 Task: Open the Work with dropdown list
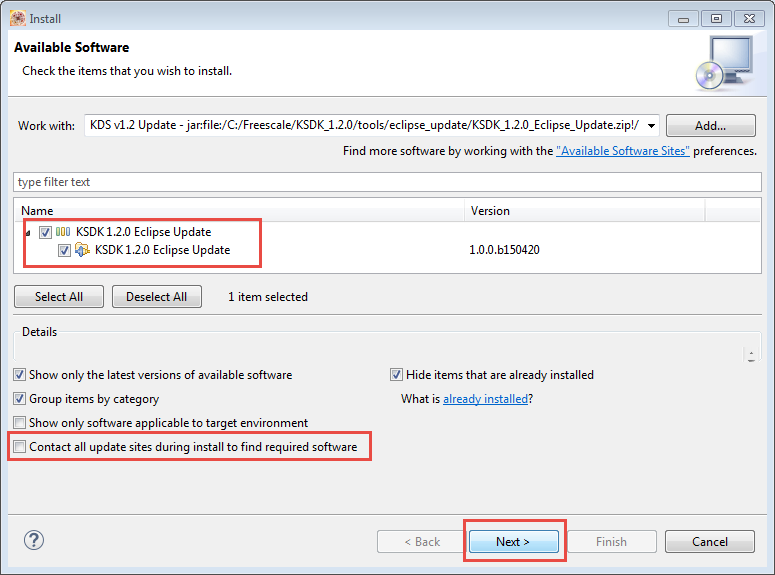(x=651, y=126)
